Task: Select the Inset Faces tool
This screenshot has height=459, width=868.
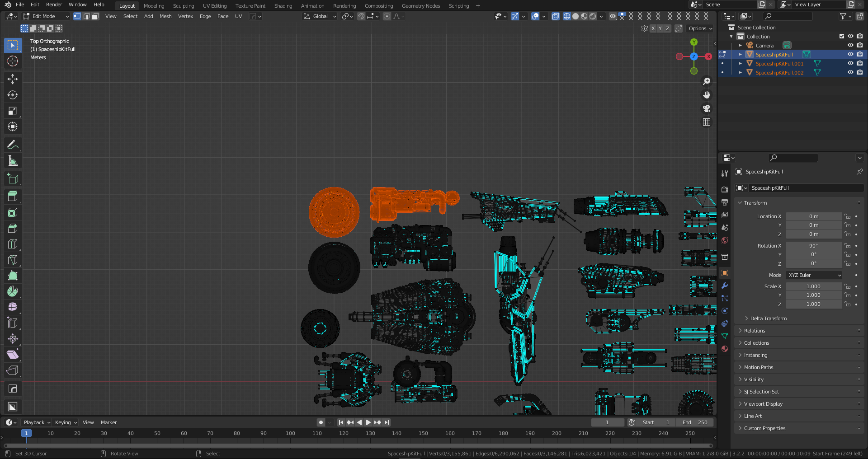Action: [13, 212]
